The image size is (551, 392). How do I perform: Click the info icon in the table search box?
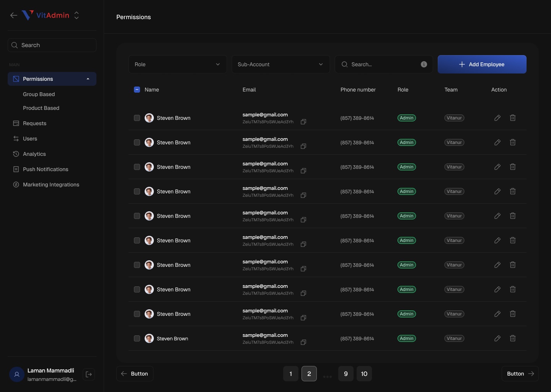point(424,64)
